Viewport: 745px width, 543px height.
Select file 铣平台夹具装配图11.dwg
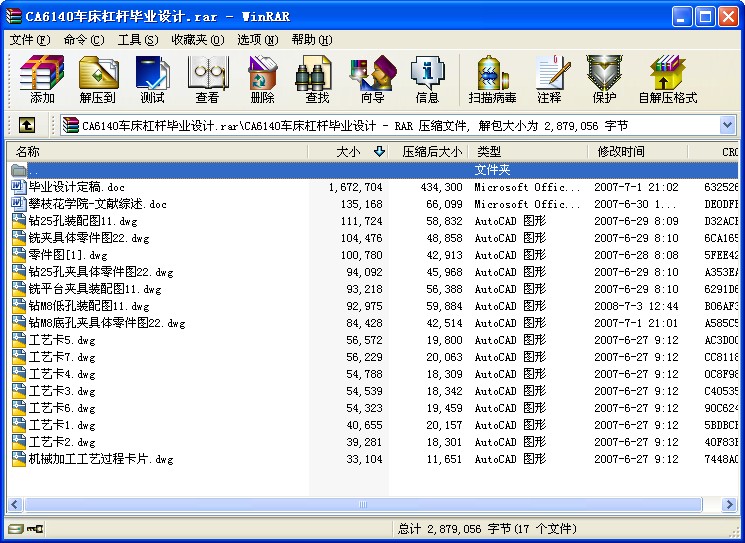pos(95,289)
